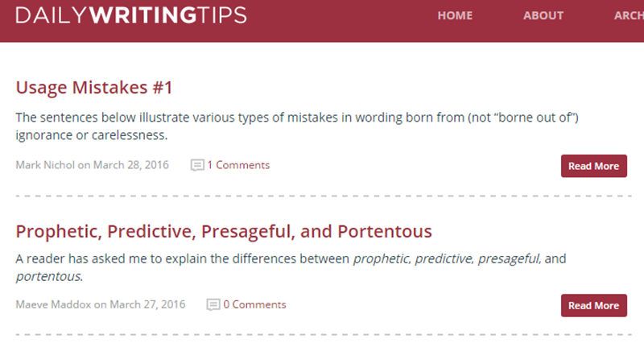Click comment bubble icon beside 1 Comments
Screen dimensions: 644x347
click(x=197, y=165)
